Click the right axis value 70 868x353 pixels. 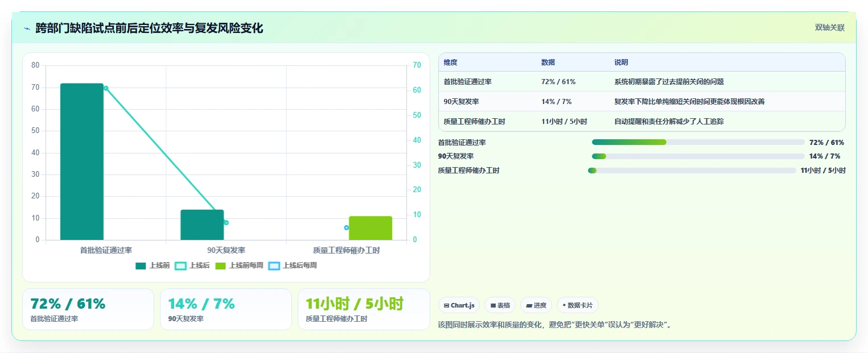[417, 65]
